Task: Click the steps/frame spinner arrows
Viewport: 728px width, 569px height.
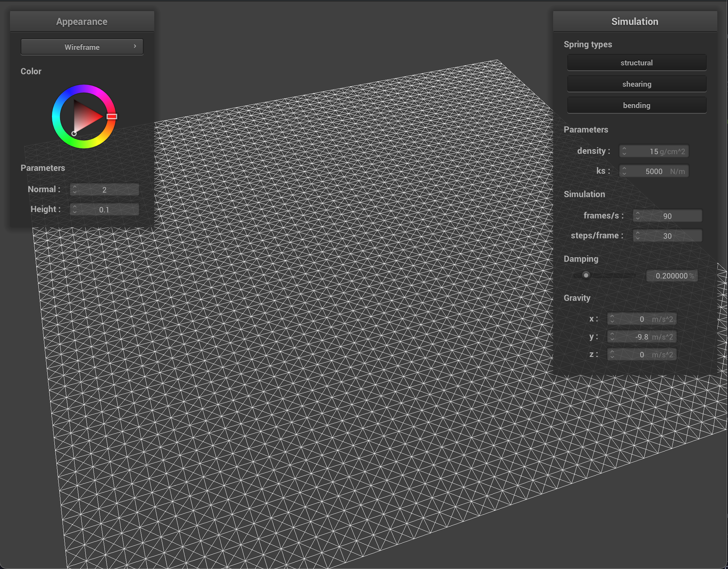Action: [638, 236]
